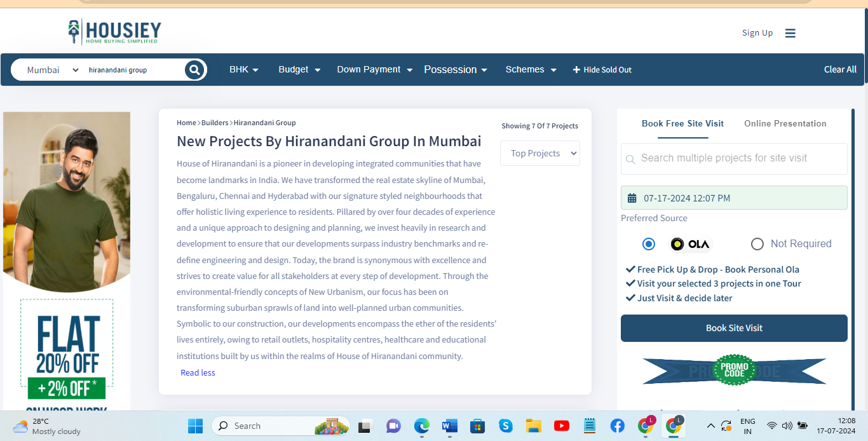This screenshot has height=441, width=868.
Task: Click the Builders breadcrumb
Action: click(x=215, y=123)
